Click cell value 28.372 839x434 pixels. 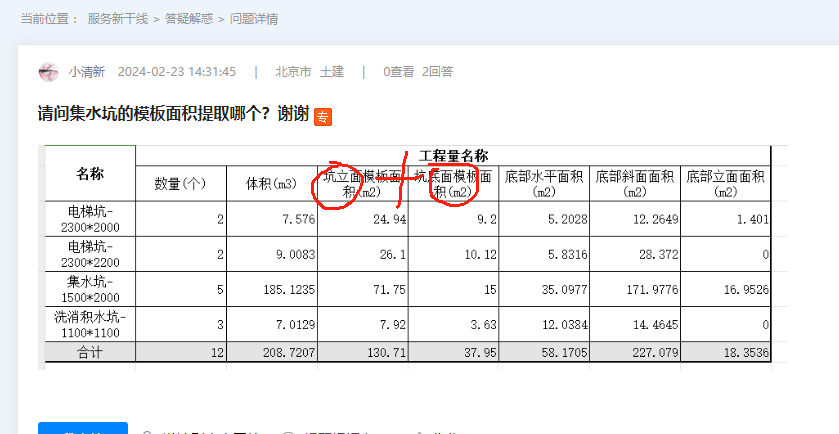(x=635, y=254)
